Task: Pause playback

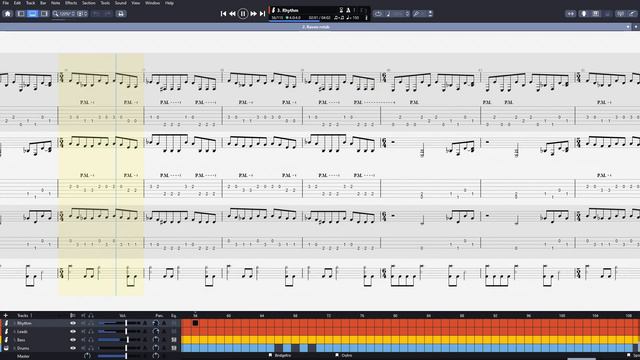Action: [x=243, y=14]
